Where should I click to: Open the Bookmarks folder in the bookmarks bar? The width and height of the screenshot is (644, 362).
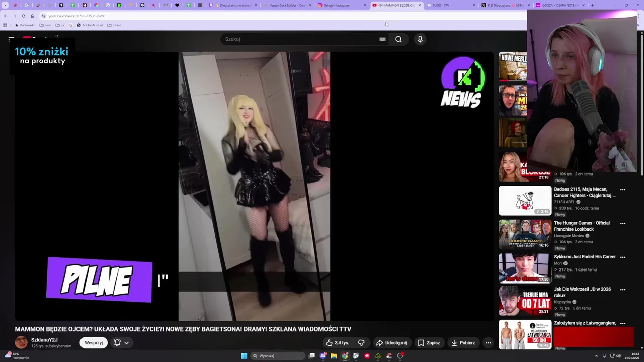25,25
